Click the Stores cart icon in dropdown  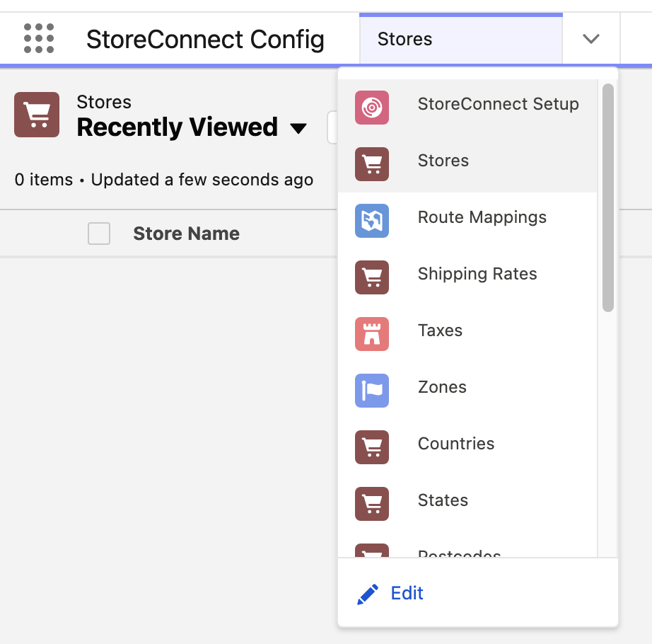tap(372, 164)
